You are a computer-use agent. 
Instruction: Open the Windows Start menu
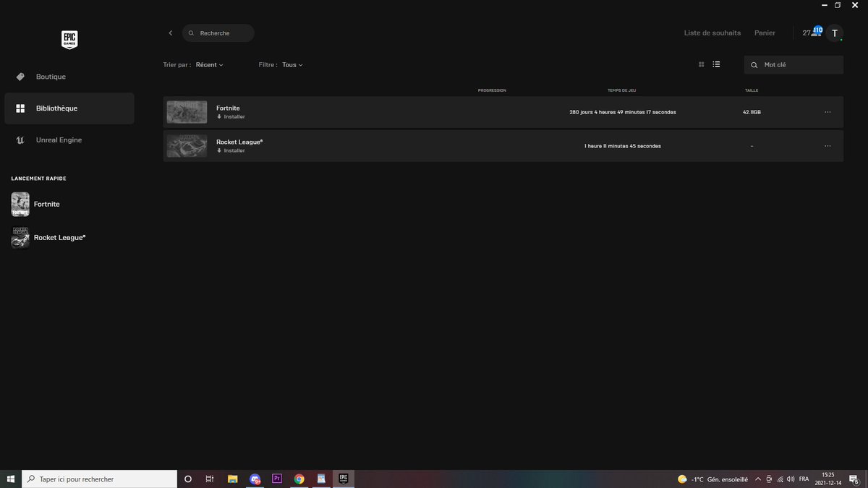coord(11,479)
